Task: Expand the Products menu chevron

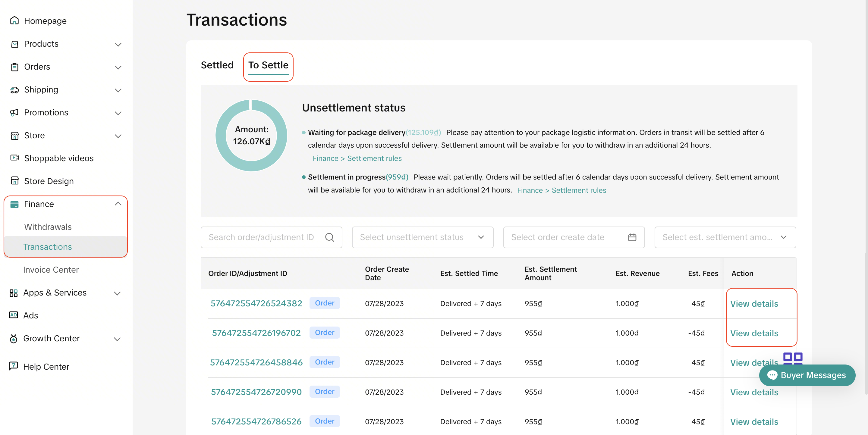Action: pyautogui.click(x=118, y=45)
